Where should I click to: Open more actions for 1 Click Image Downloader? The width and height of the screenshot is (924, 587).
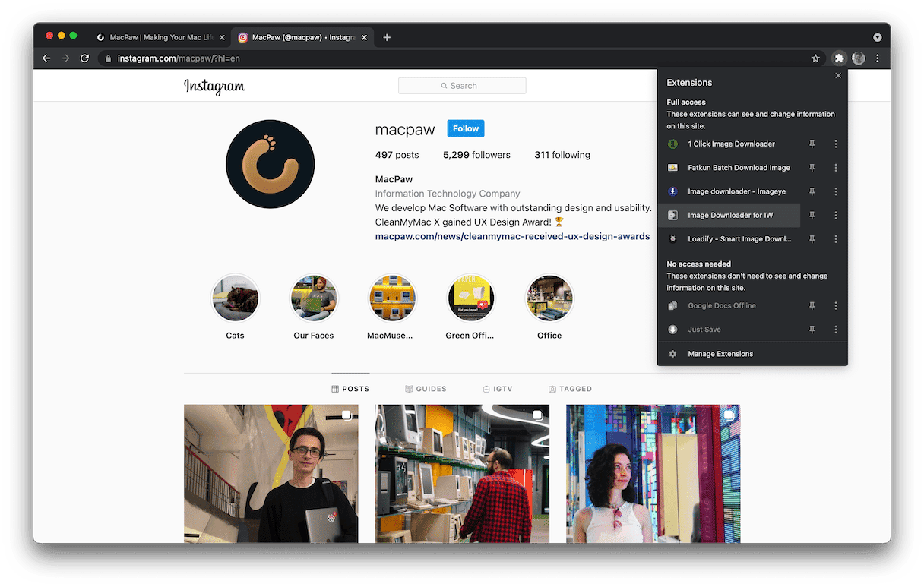click(x=836, y=144)
